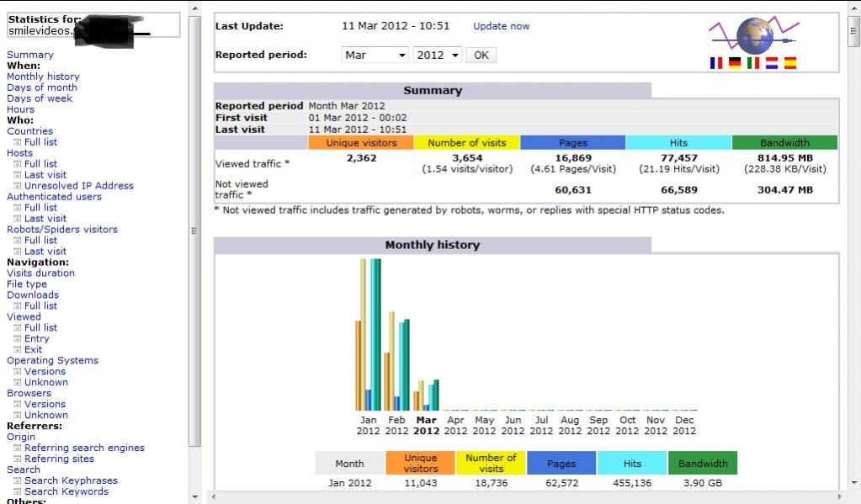Image resolution: width=861 pixels, height=504 pixels.
Task: Click the list icon beside Referring sites
Action: [x=17, y=459]
